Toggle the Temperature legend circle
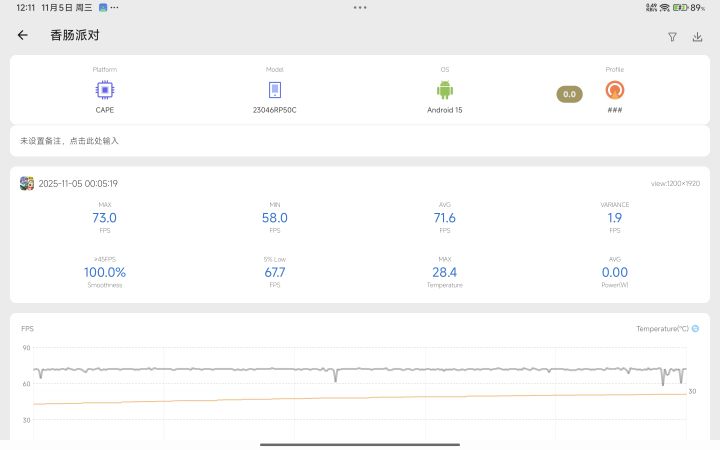 [x=695, y=328]
